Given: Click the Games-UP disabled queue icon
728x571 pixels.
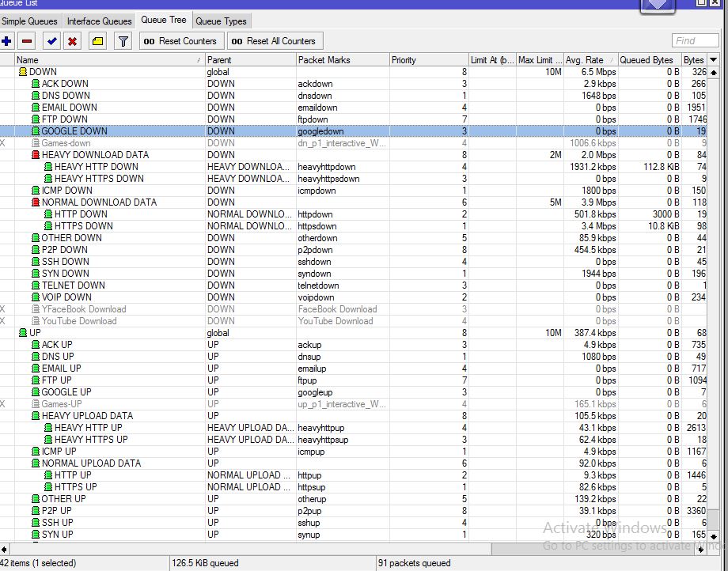Looking at the screenshot, I should 36,404.
